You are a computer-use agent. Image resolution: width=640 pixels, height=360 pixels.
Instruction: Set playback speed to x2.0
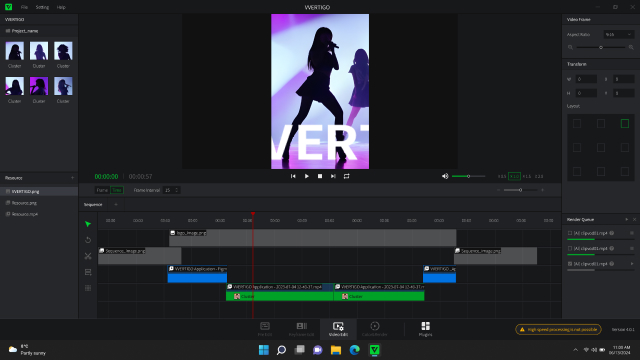point(539,176)
